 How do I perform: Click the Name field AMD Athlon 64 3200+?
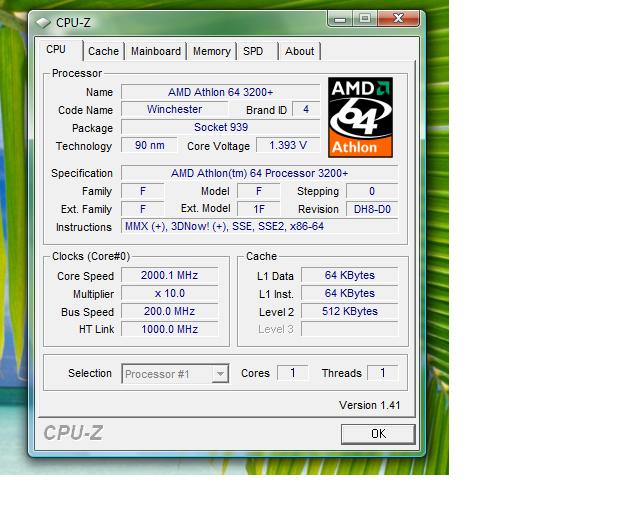click(220, 92)
